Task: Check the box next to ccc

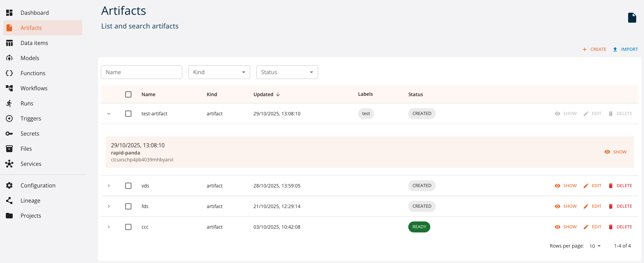Action: [128, 227]
